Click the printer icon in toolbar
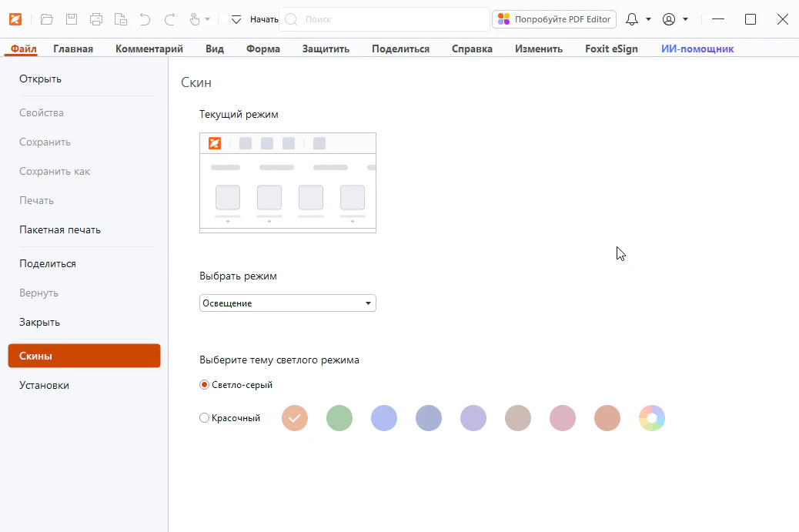Image resolution: width=799 pixels, height=532 pixels. (x=96, y=19)
